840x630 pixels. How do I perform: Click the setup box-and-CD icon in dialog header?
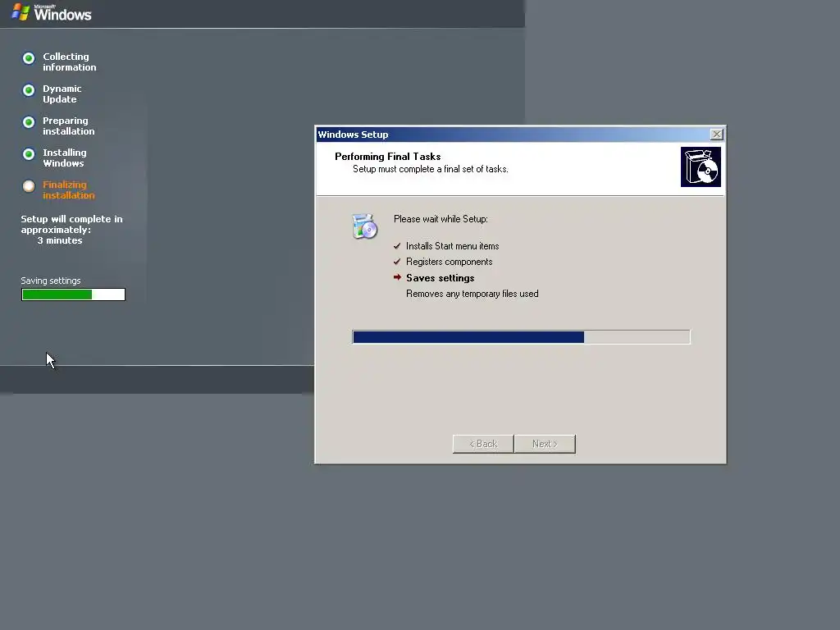pyautogui.click(x=701, y=167)
